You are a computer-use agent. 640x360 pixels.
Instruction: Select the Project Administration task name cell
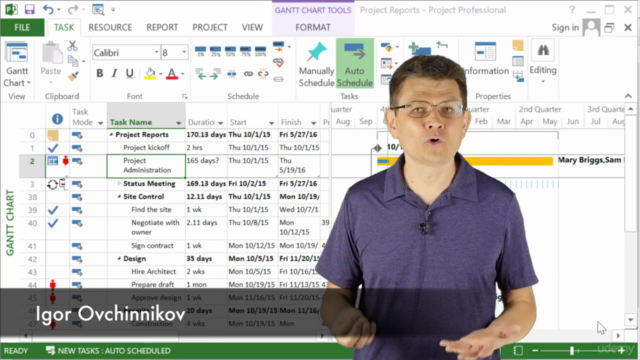pyautogui.click(x=146, y=166)
